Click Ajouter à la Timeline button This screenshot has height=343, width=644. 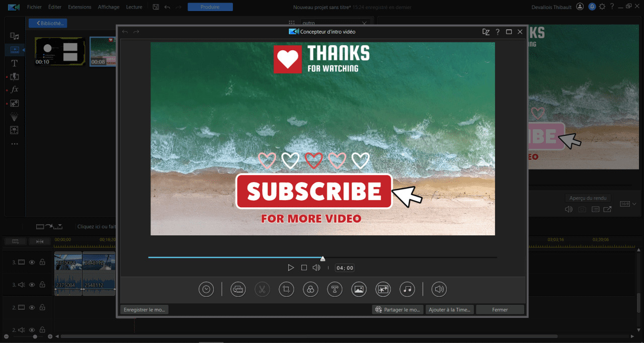point(449,309)
